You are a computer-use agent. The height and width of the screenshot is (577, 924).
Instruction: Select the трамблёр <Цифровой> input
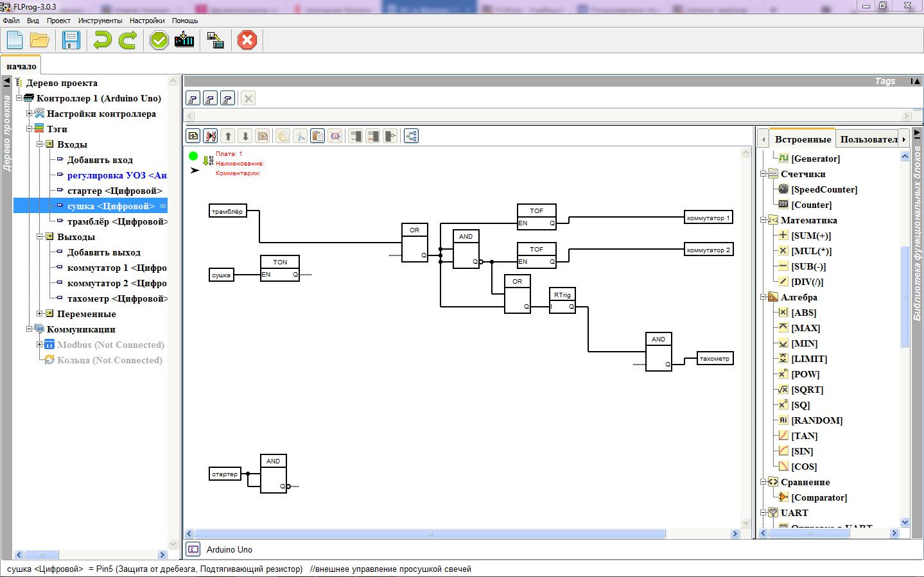point(117,221)
